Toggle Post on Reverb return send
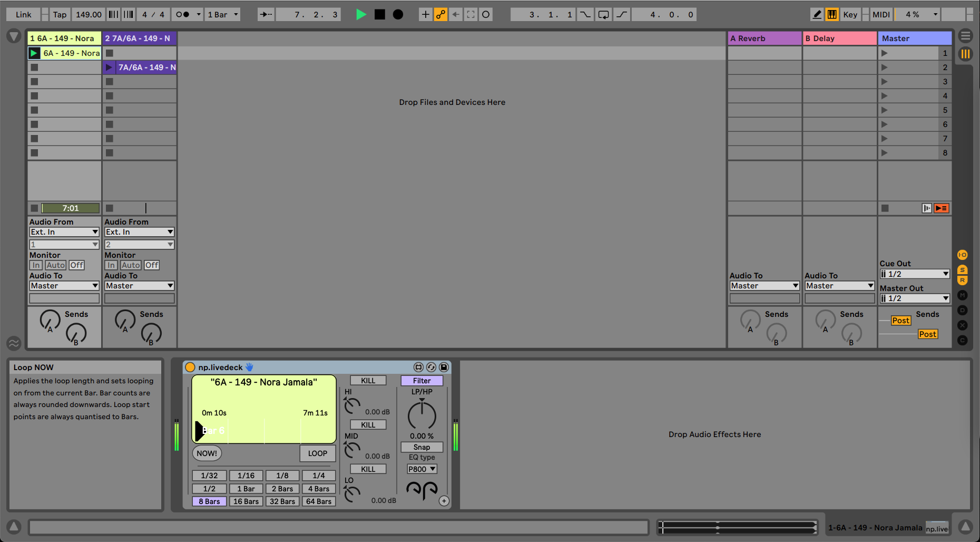 [901, 320]
